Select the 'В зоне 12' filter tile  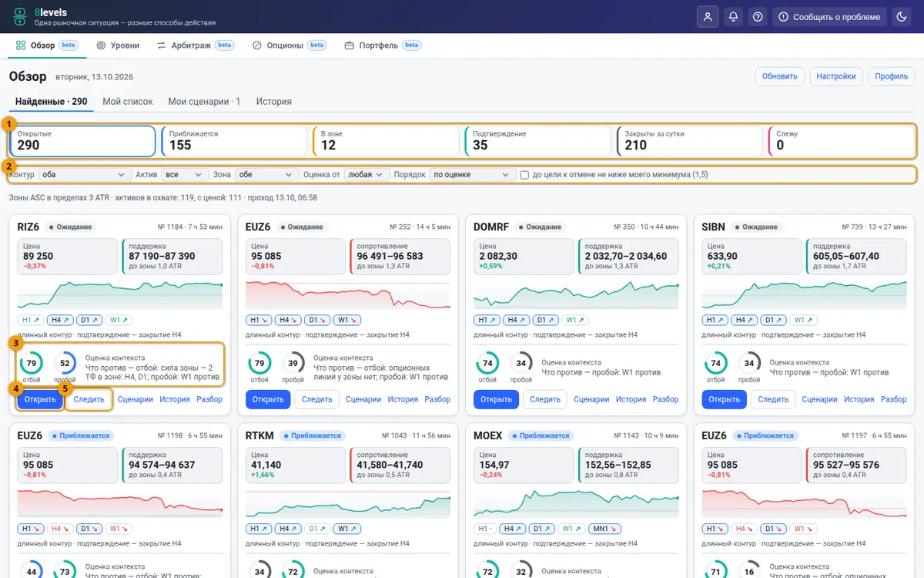[x=387, y=141]
